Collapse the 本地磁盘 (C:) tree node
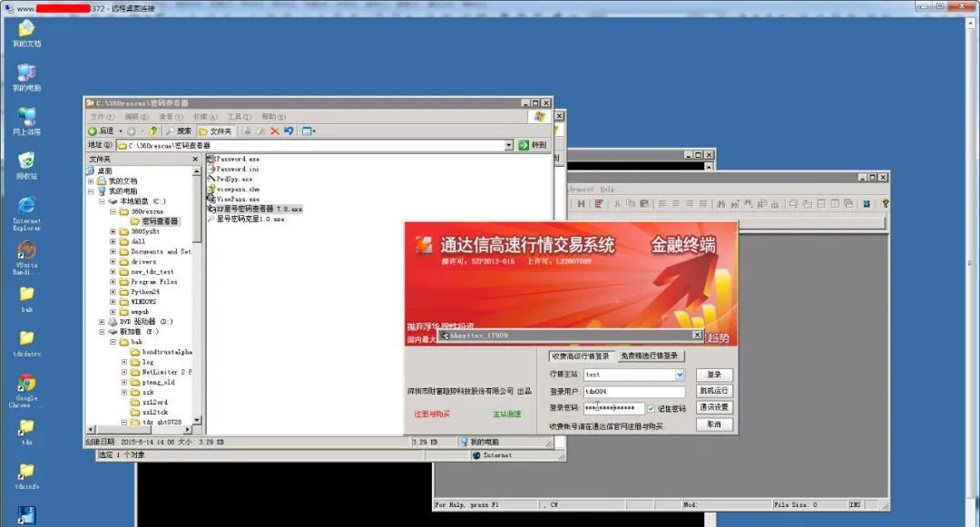Screen dimensions: 980x527 (102, 201)
